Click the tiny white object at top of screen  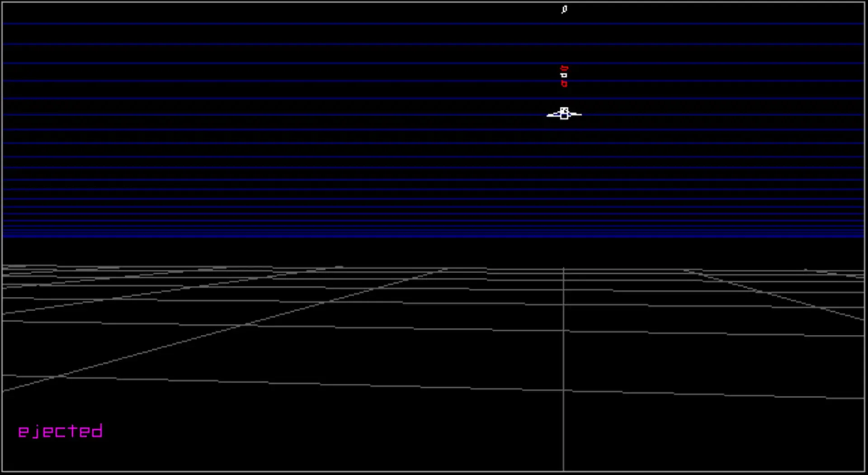564,9
